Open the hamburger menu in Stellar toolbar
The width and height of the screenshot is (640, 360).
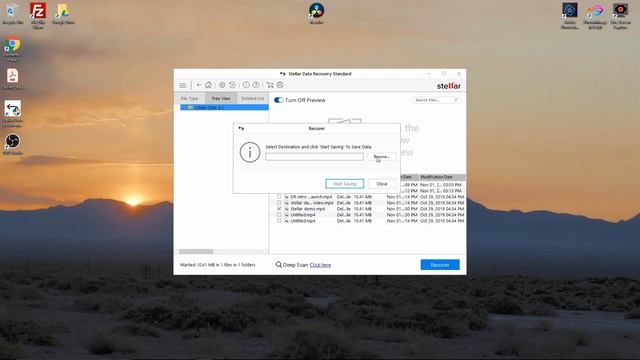[x=182, y=85]
